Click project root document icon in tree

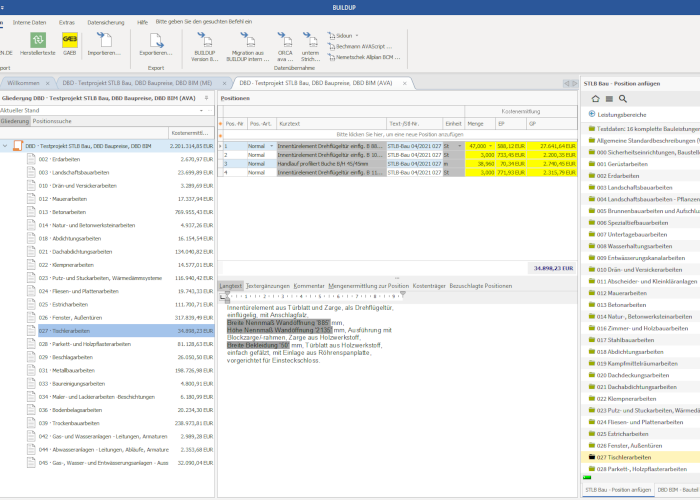(x=18, y=146)
